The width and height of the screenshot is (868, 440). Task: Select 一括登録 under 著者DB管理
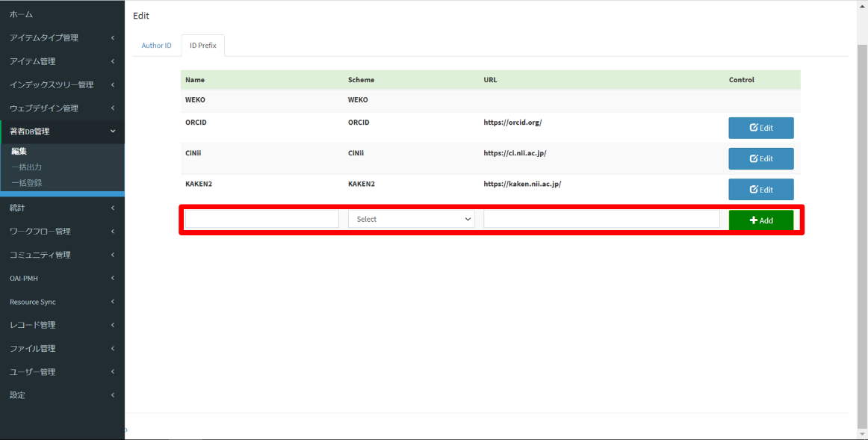[26, 182]
